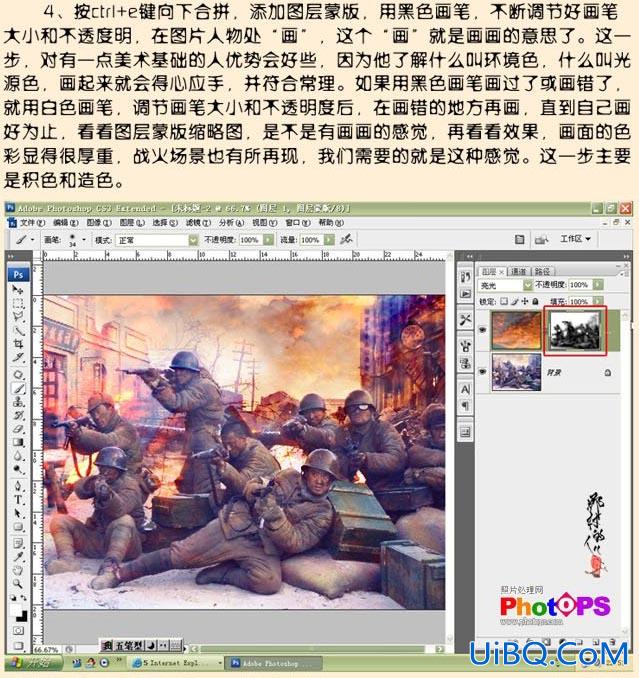Image resolution: width=639 pixels, height=678 pixels.
Task: Select the Move tool in toolbox
Action: [x=18, y=289]
